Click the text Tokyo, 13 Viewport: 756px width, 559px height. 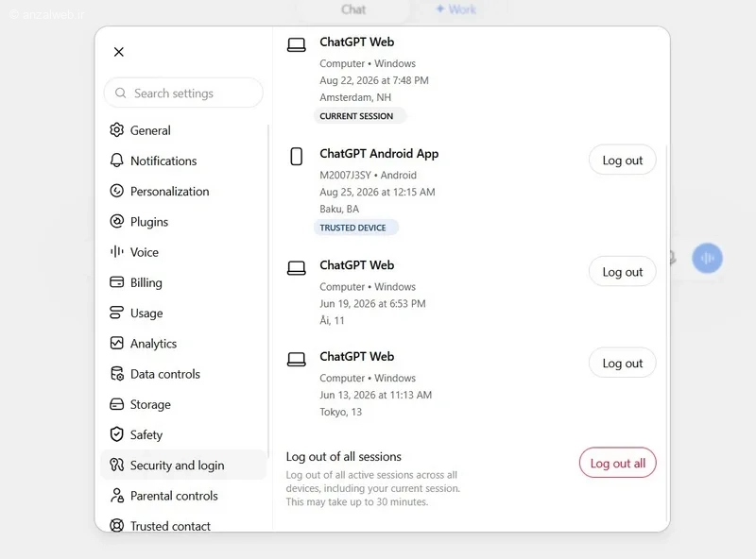341,412
